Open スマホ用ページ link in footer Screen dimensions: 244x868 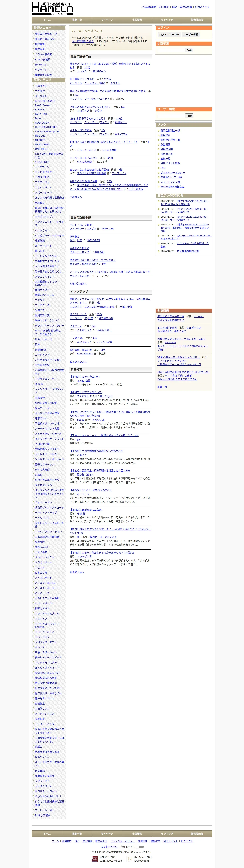[x=109, y=846]
